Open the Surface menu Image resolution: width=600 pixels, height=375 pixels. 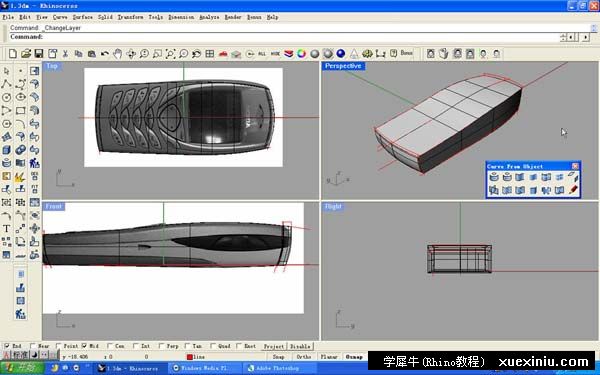tap(82, 17)
